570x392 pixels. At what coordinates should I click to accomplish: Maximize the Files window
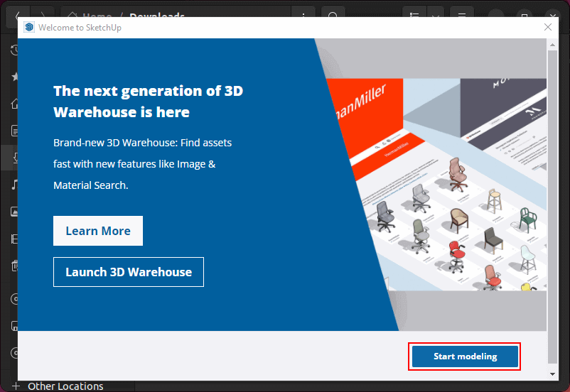[525, 15]
